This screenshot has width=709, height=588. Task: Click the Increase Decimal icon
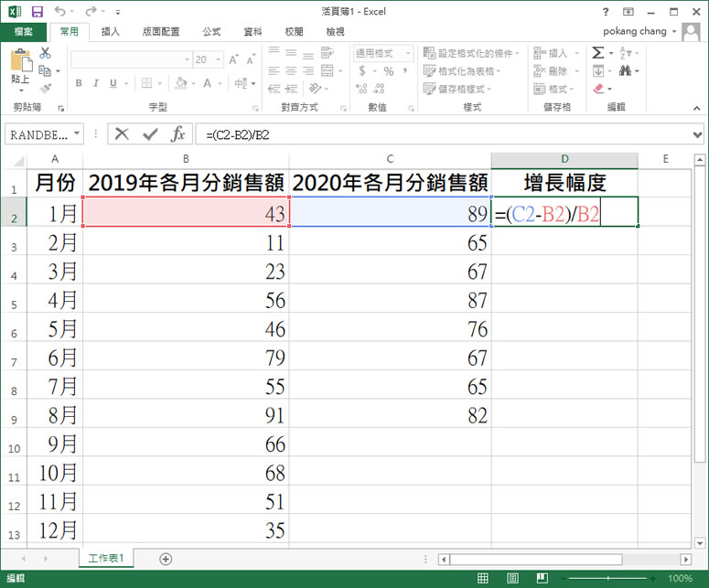pos(361,89)
